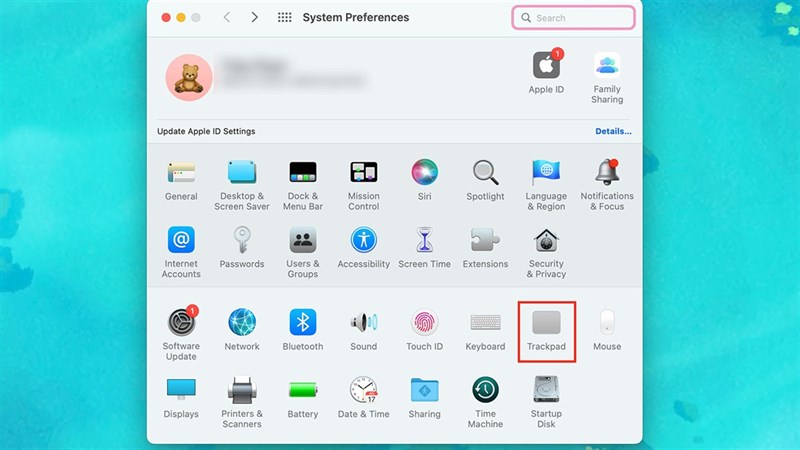This screenshot has width=800, height=450.
Task: Minimize the System Preferences window
Action: (x=181, y=17)
